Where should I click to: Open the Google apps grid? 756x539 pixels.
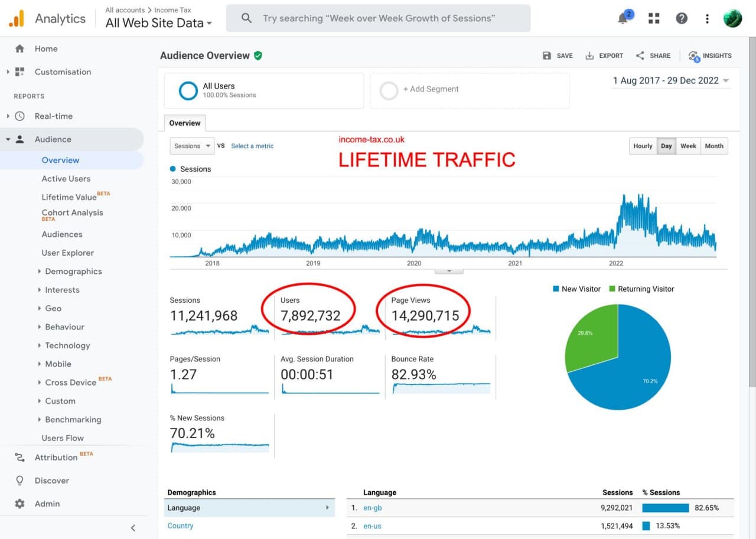pos(654,18)
